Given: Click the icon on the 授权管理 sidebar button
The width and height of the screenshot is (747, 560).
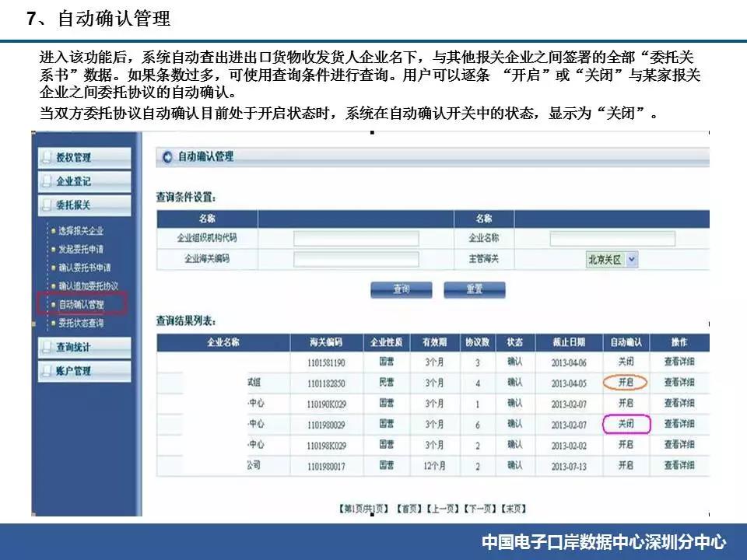Looking at the screenshot, I should click(x=47, y=157).
